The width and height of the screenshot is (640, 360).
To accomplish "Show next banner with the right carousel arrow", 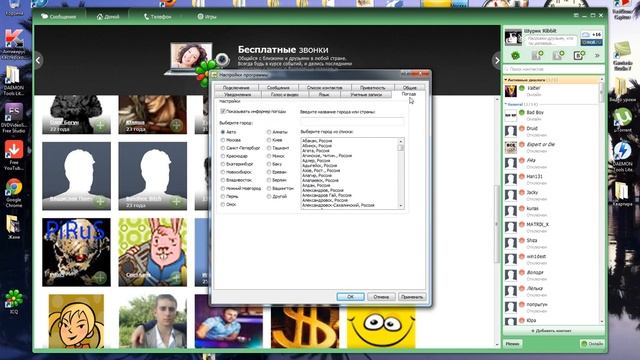I will [x=496, y=60].
